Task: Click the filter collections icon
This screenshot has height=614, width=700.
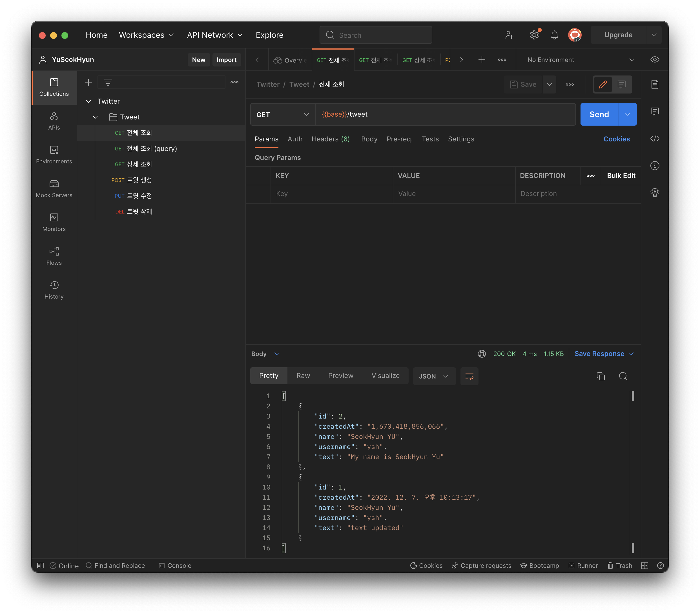Action: point(108,82)
